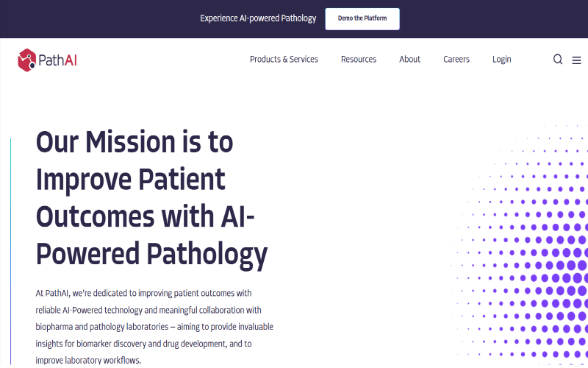Open the Resources menu item

click(x=359, y=60)
